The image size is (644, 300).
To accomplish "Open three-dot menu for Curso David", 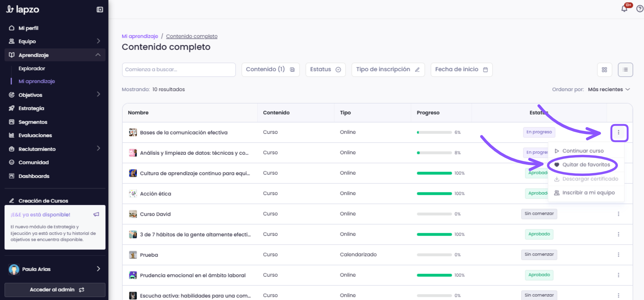I will click(x=618, y=214).
